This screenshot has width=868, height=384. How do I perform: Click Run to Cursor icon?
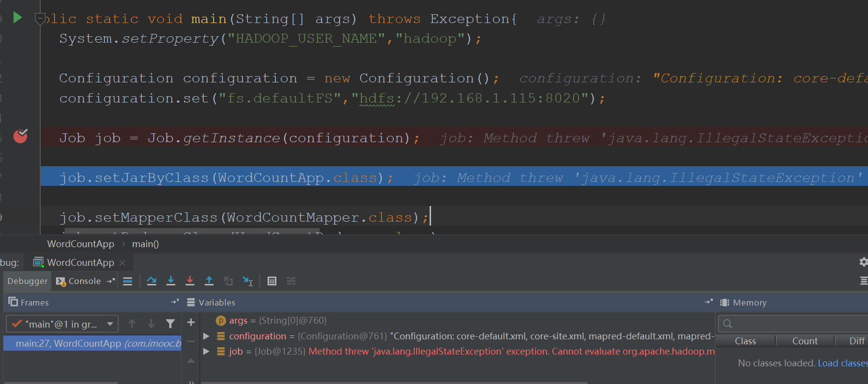point(248,281)
